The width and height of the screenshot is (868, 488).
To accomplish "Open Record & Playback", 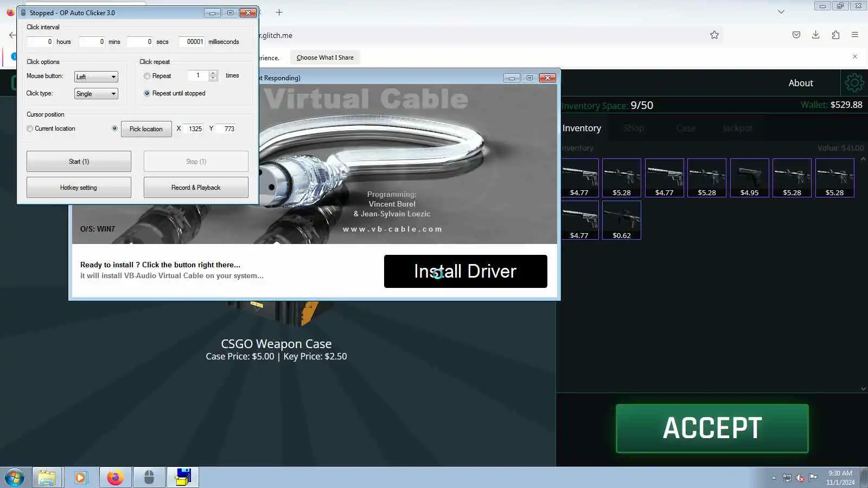I will 196,188.
